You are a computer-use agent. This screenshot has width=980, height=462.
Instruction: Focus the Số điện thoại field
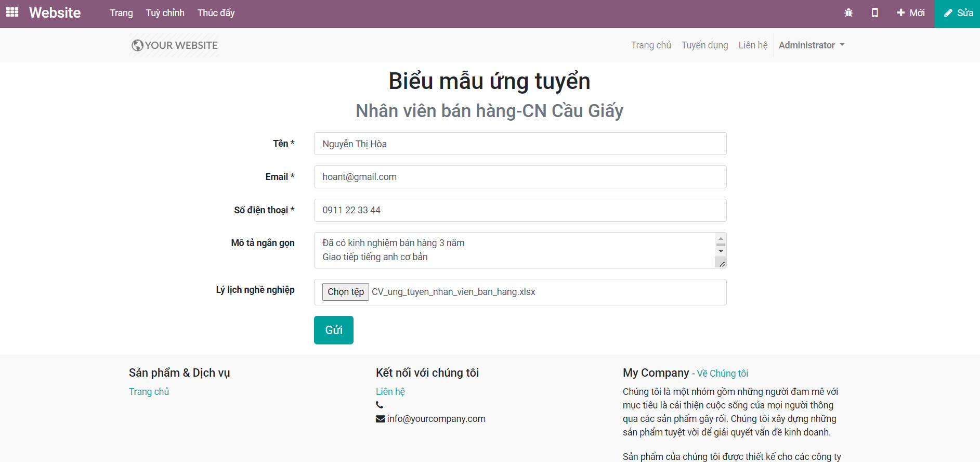tap(520, 210)
